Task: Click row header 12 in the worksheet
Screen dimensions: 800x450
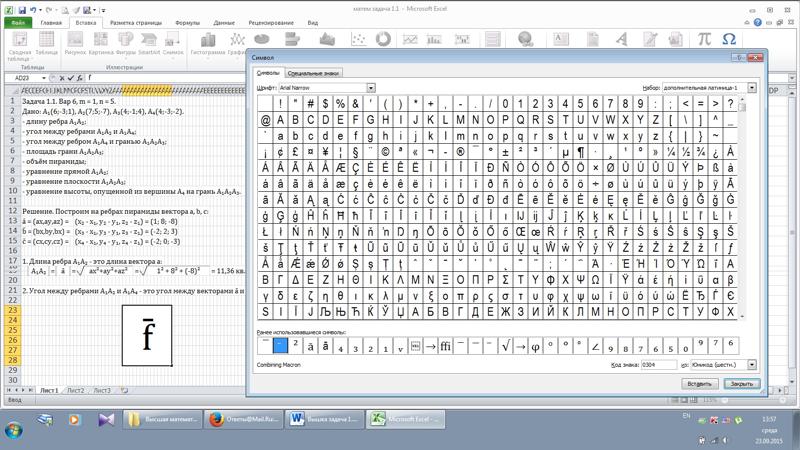Action: (13, 211)
